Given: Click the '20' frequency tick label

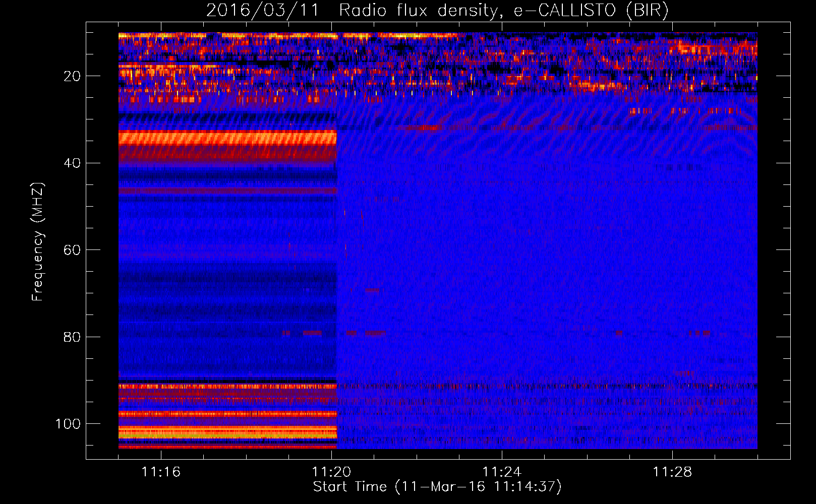Looking at the screenshot, I should tap(72, 76).
